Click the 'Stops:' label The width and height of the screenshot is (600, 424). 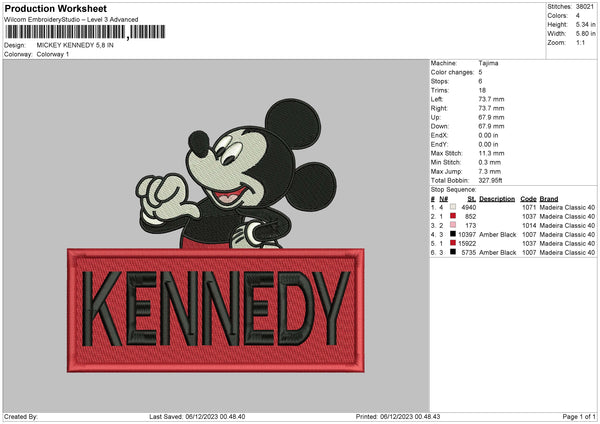440,81
